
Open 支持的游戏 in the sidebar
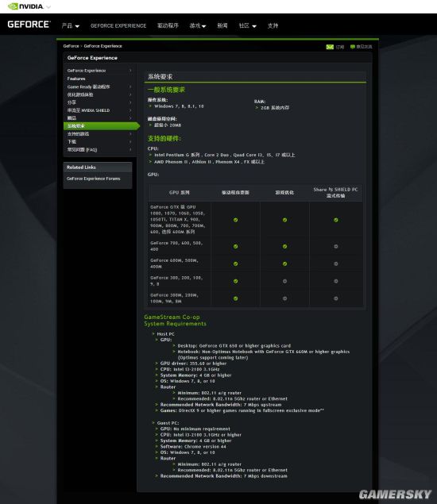(x=78, y=133)
